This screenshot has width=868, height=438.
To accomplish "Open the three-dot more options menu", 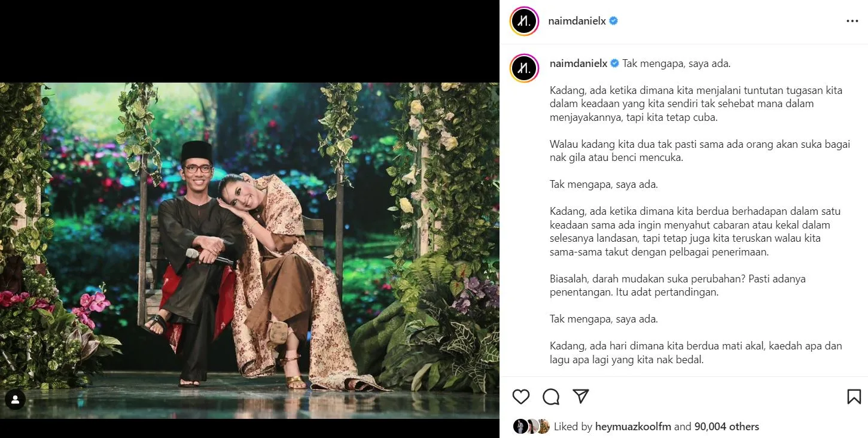I will click(x=852, y=21).
